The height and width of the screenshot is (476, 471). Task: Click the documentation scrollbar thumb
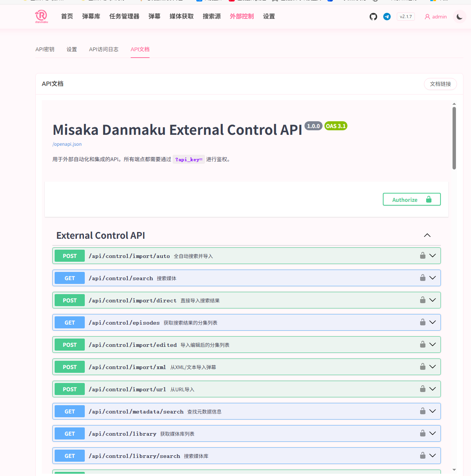(454, 135)
